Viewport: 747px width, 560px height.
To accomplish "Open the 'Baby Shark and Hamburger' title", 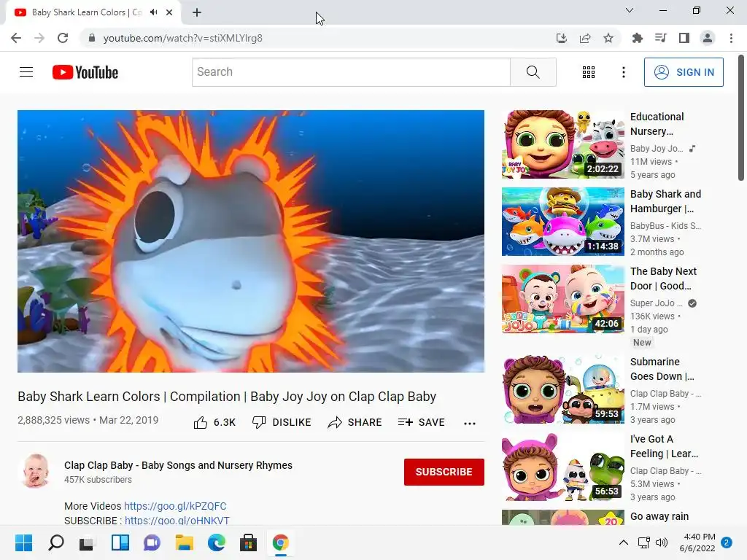I will pos(665,201).
